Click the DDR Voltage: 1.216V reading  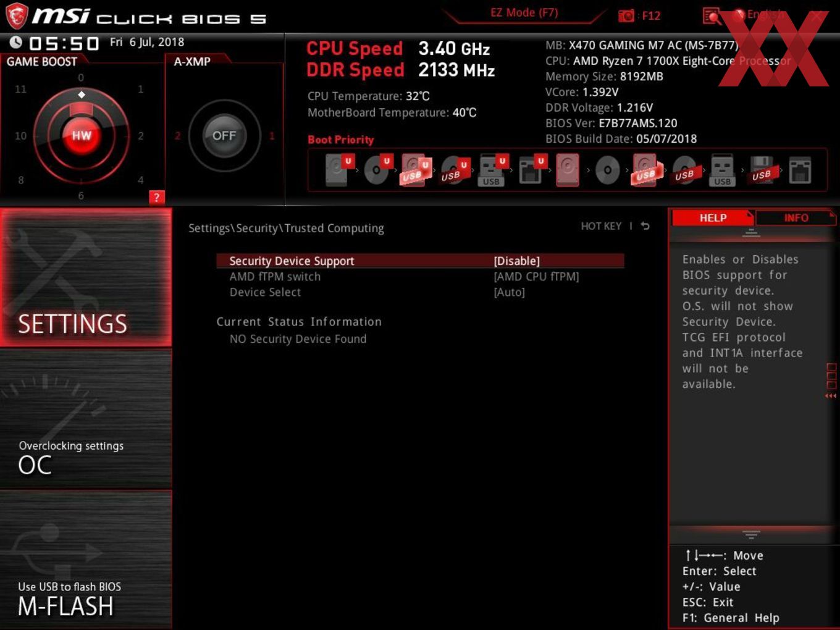599,107
